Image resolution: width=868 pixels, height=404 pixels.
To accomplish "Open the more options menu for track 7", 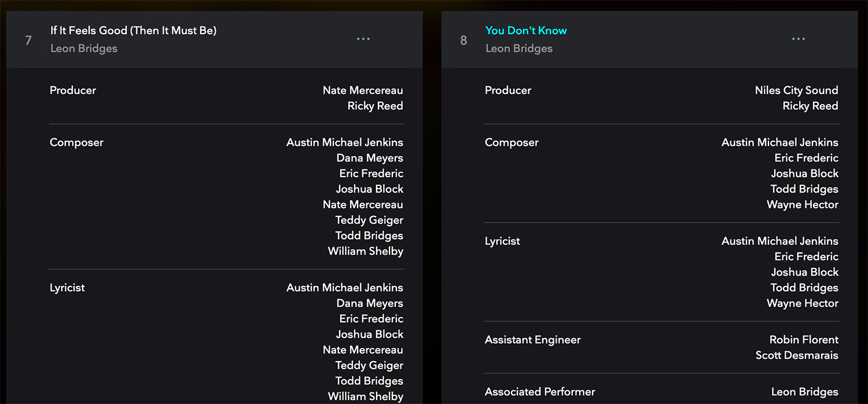I will tap(363, 39).
